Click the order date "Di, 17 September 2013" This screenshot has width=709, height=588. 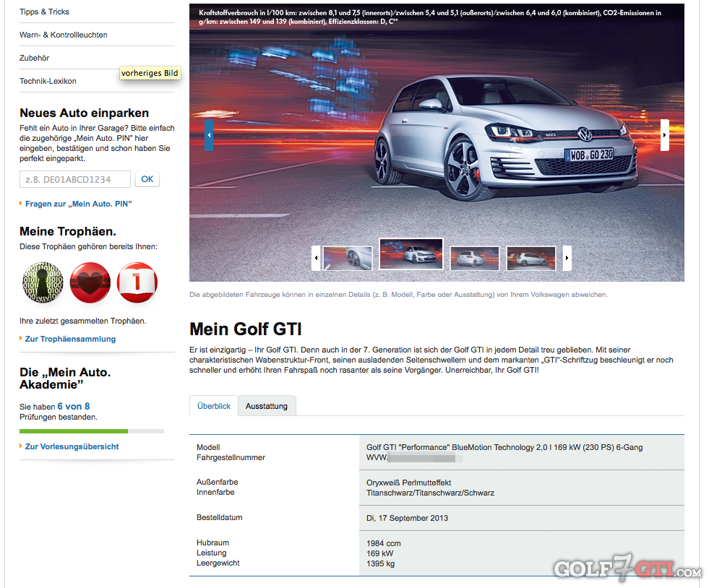click(x=408, y=518)
